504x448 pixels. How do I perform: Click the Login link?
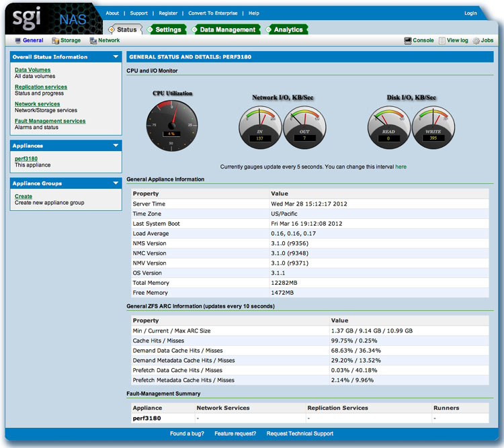click(x=470, y=13)
